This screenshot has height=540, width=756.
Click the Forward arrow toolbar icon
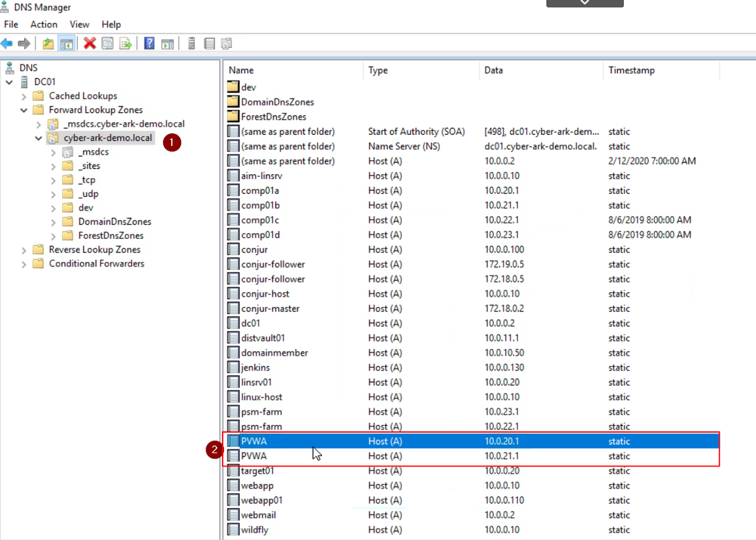click(24, 43)
